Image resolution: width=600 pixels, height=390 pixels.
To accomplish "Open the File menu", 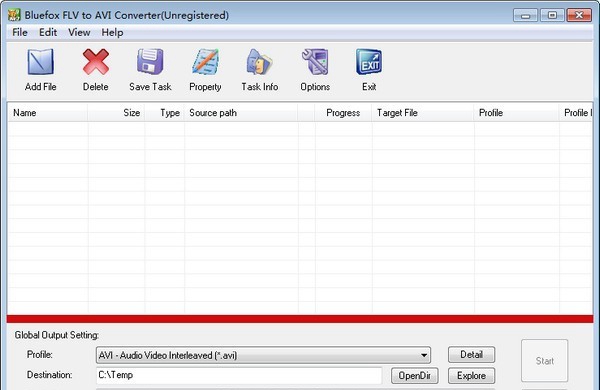I will pos(20,33).
